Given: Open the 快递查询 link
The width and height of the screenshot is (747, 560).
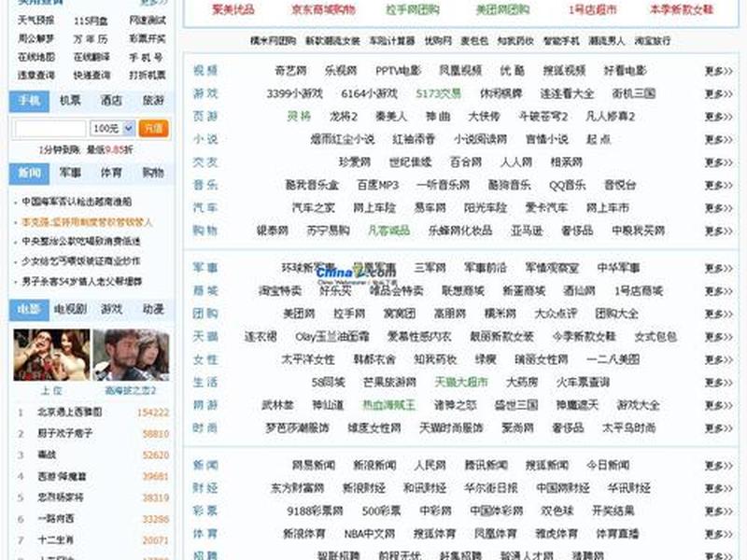Looking at the screenshot, I should click(92, 76).
